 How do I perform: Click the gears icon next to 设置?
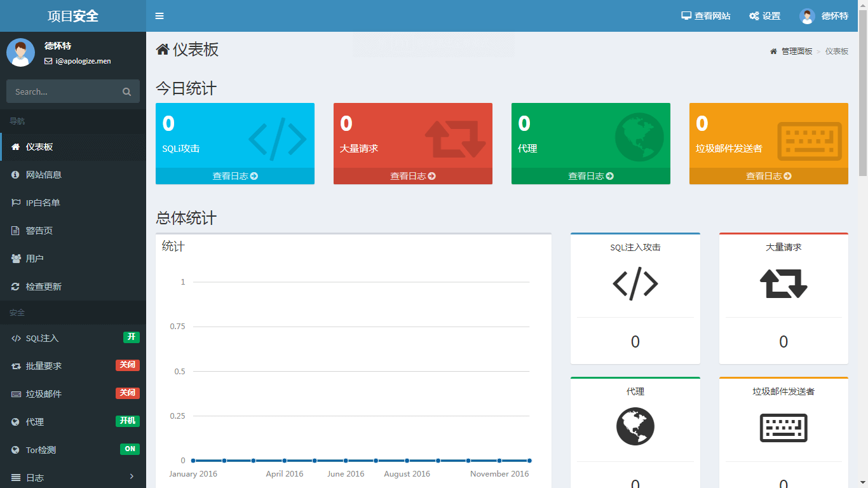tap(754, 16)
